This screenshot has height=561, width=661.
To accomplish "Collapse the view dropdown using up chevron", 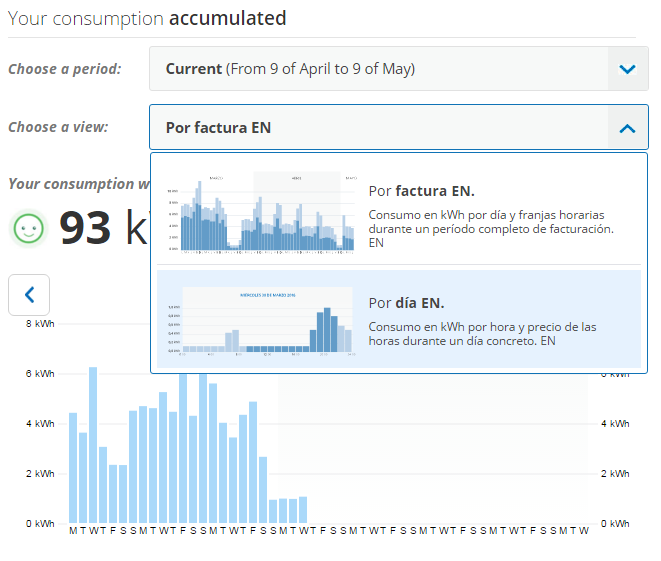I will 627,128.
